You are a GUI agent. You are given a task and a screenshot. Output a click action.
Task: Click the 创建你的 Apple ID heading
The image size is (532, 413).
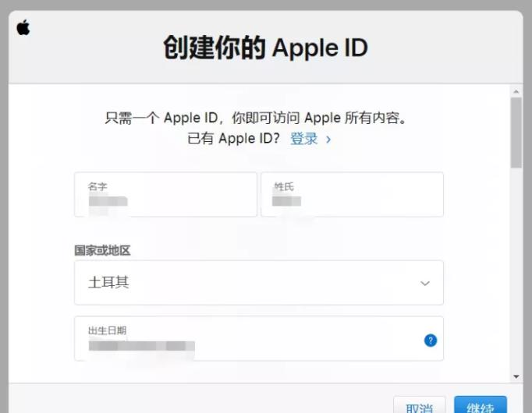[x=266, y=48]
